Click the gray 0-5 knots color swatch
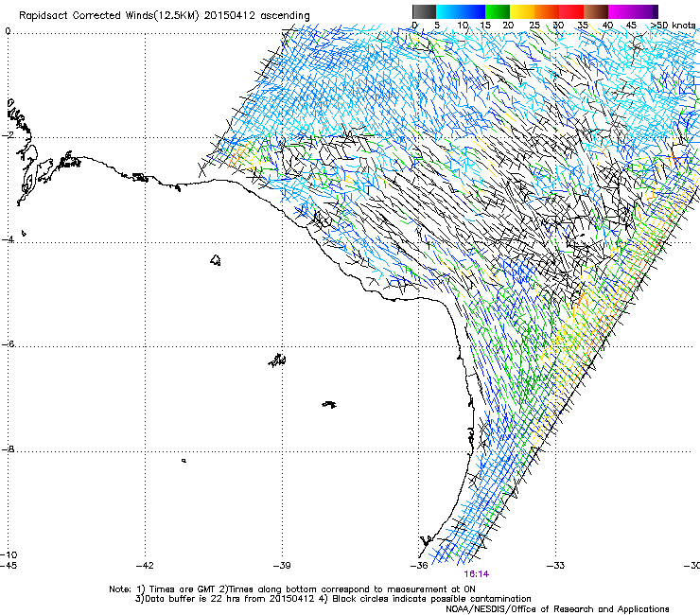The image size is (700, 615). click(424, 11)
